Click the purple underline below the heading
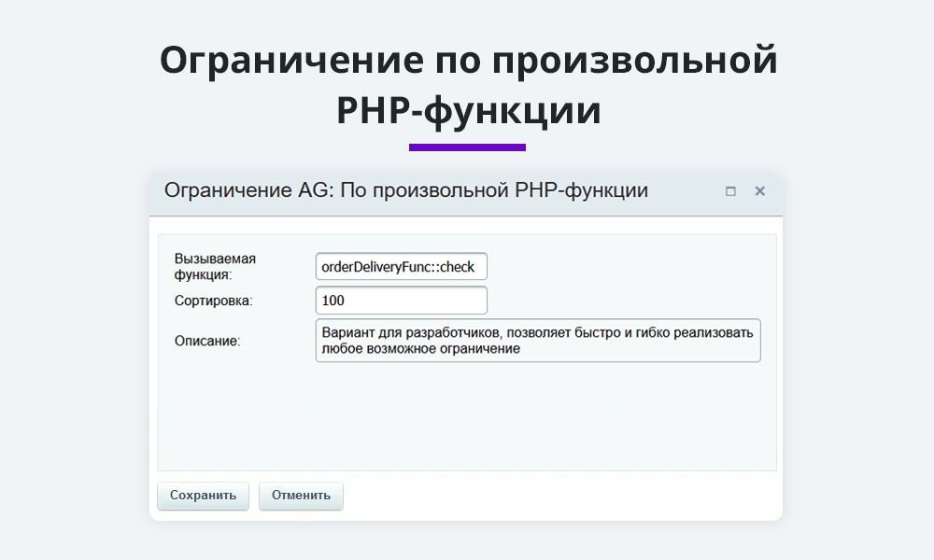This screenshot has height=560, width=934. click(467, 147)
